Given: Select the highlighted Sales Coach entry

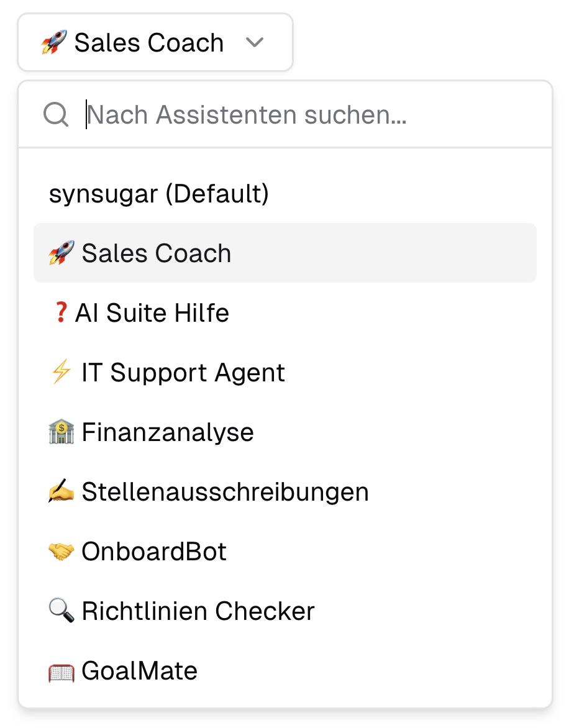Looking at the screenshot, I should (155, 252).
